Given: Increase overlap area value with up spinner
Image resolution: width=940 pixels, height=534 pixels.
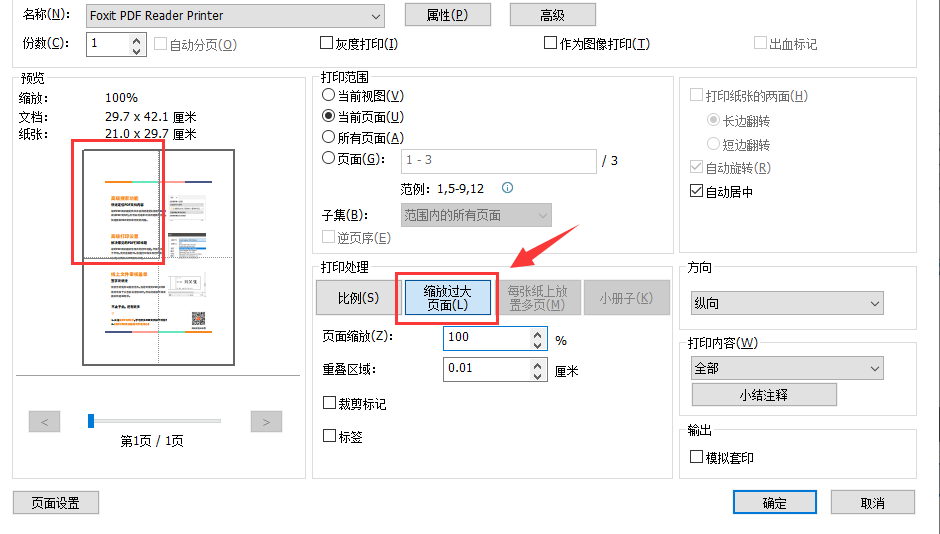Looking at the screenshot, I should coord(537,363).
